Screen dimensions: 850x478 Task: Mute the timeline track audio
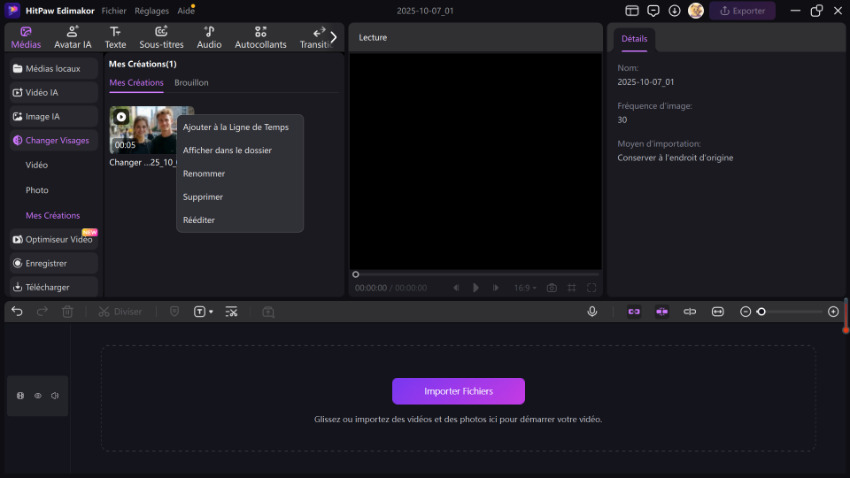pyautogui.click(x=55, y=396)
